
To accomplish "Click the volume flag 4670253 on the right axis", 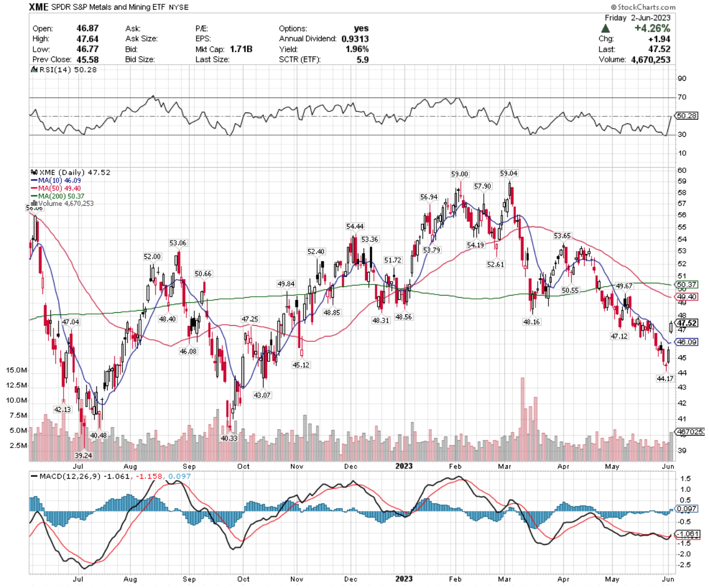I will click(690, 432).
